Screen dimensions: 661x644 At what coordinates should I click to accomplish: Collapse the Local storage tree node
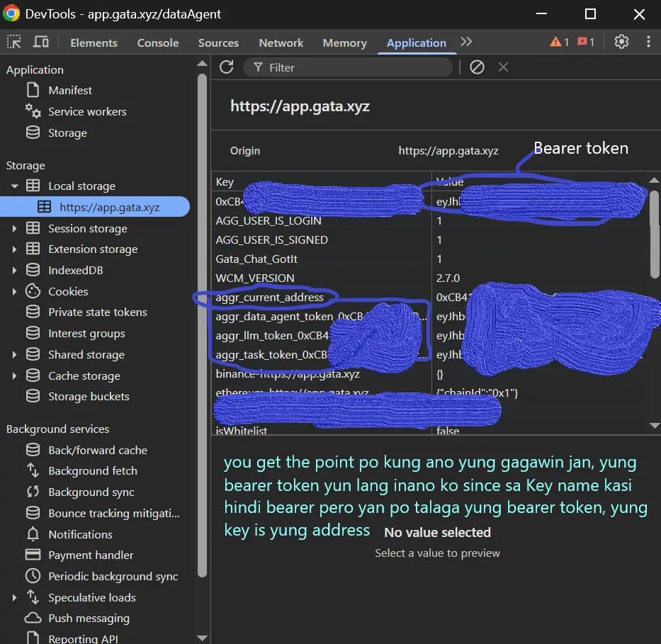[15, 186]
